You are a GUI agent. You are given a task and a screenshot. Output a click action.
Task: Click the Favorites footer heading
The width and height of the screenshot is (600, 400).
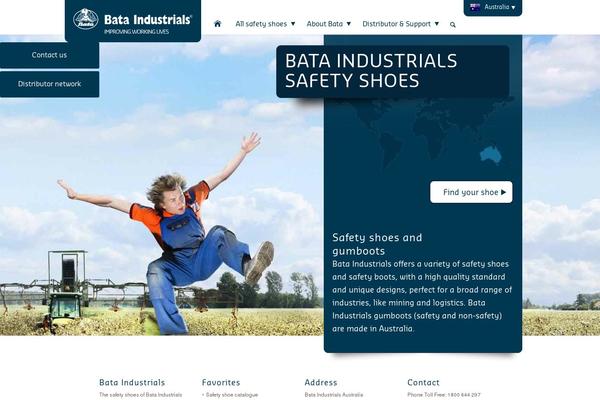[221, 382]
